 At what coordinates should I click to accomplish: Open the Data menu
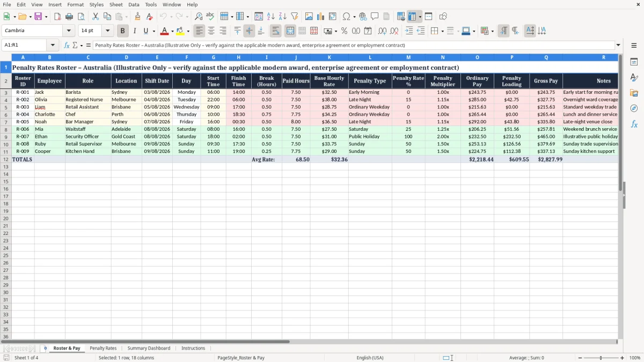(134, 4)
